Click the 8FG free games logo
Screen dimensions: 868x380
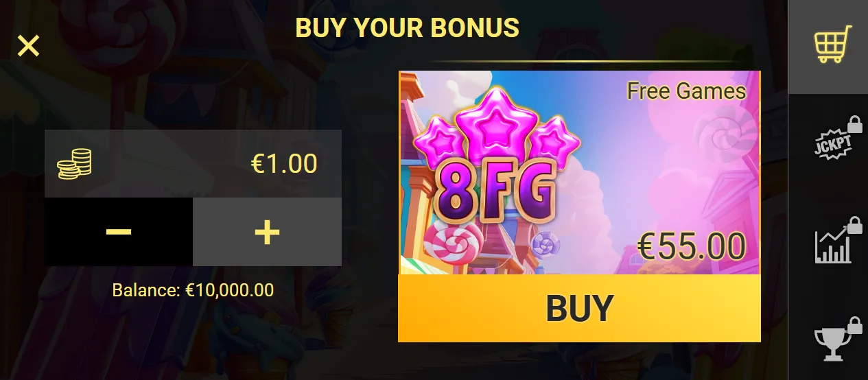pyautogui.click(x=494, y=193)
